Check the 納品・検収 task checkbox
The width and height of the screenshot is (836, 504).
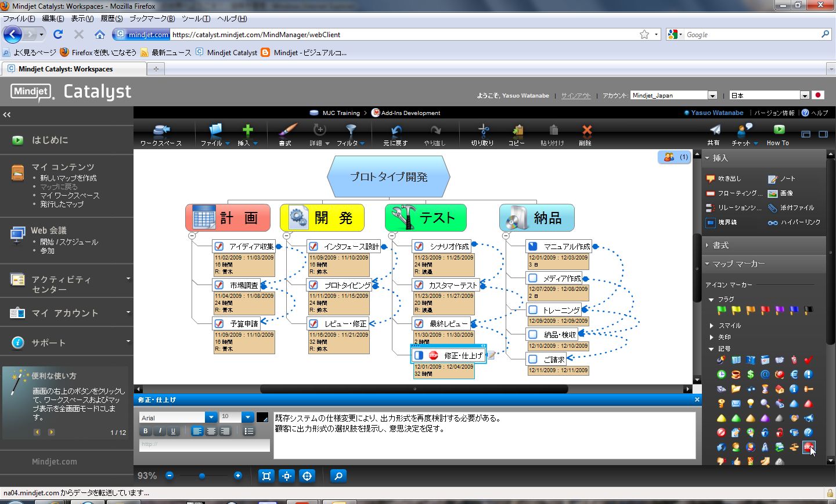coord(533,334)
